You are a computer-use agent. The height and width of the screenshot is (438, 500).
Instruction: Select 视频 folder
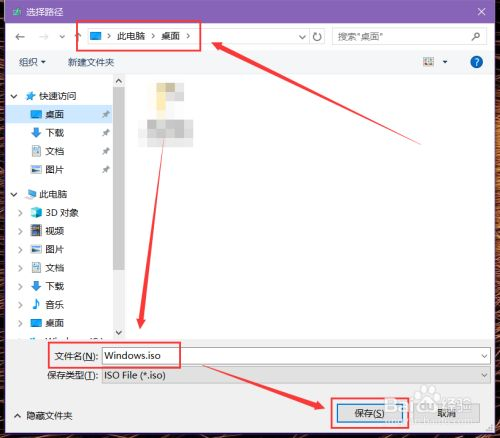tap(55, 231)
